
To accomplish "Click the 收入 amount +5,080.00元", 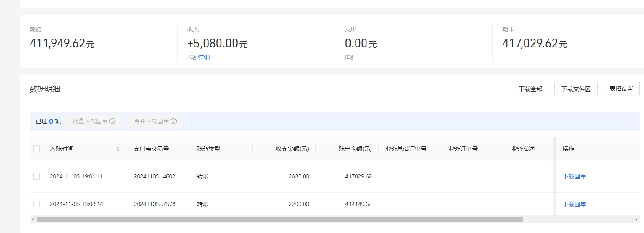I will click(218, 43).
